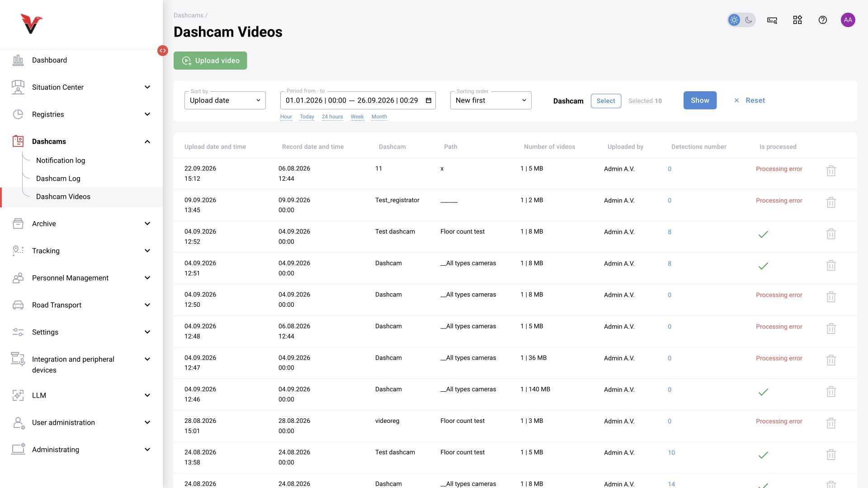Collapse the sidebar with the red arrow button
Viewport: 868px width, 488px height.
tap(163, 51)
